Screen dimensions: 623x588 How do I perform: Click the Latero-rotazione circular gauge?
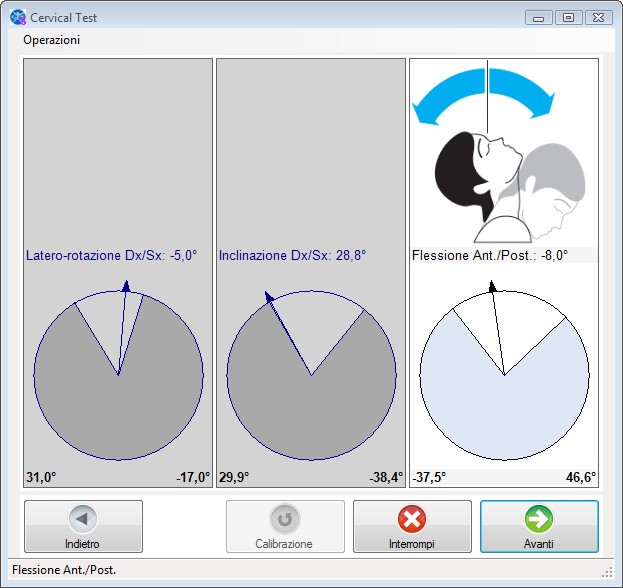118,375
